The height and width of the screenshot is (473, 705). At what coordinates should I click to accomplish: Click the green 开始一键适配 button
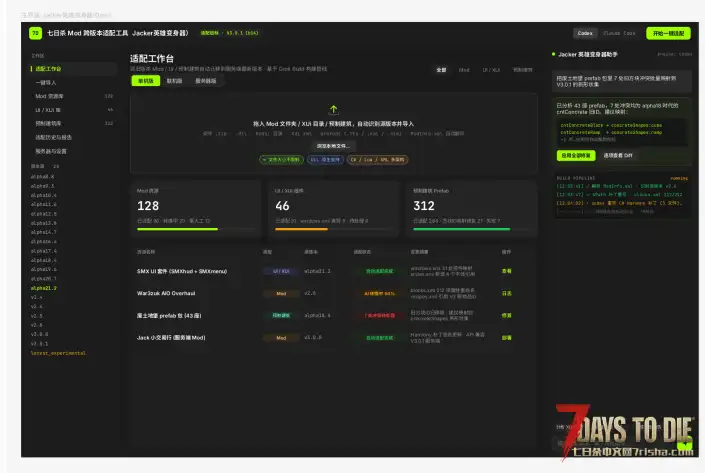pos(668,33)
